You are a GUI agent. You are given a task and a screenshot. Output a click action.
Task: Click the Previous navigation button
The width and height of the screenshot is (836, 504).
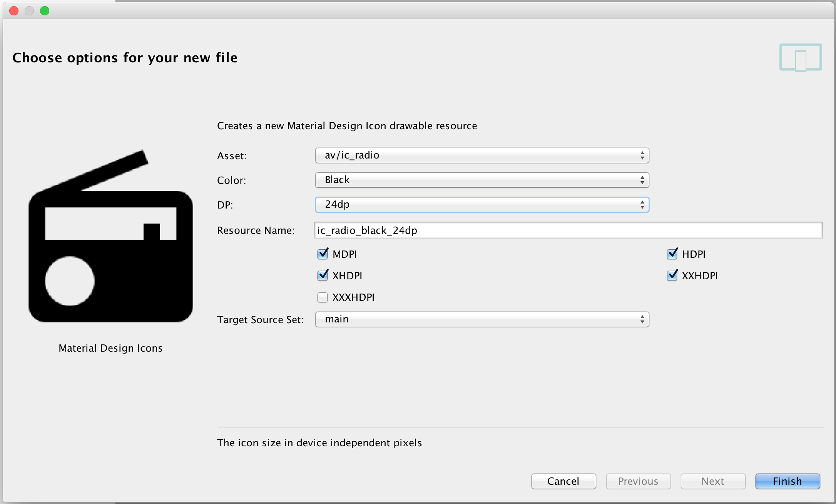click(639, 481)
